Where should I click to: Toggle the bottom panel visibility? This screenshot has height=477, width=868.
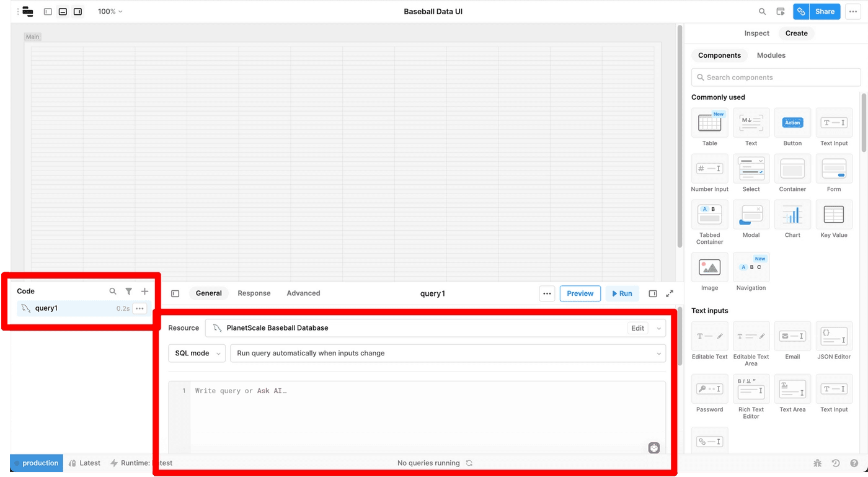pos(63,11)
